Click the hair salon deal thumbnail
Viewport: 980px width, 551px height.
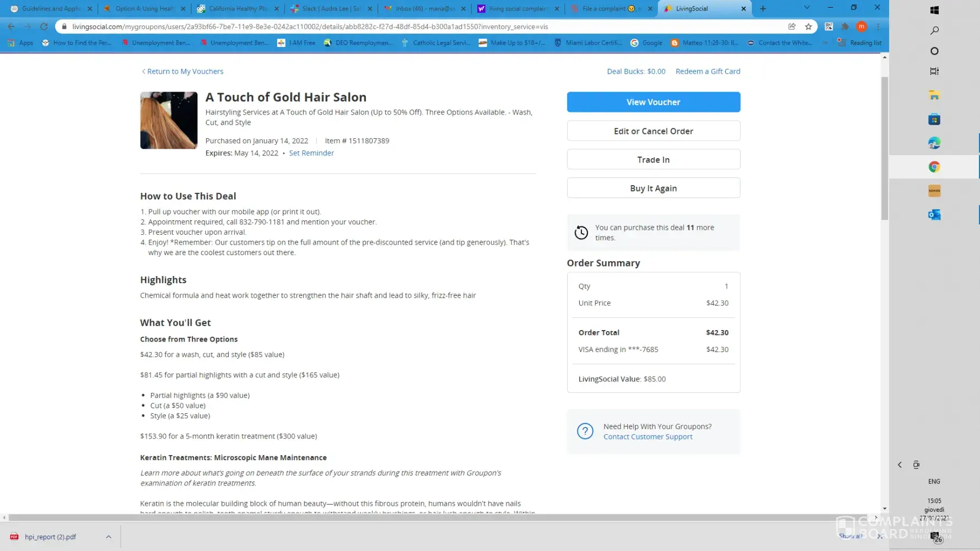[x=169, y=120]
